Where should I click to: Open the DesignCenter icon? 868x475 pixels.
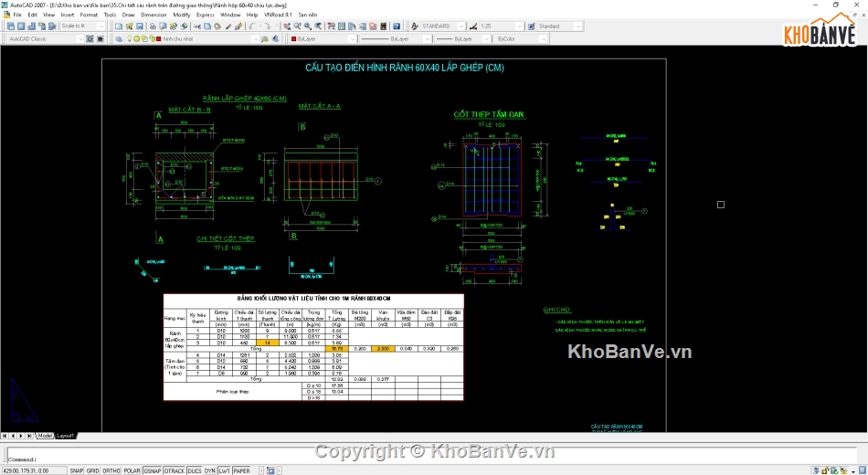[x=342, y=26]
